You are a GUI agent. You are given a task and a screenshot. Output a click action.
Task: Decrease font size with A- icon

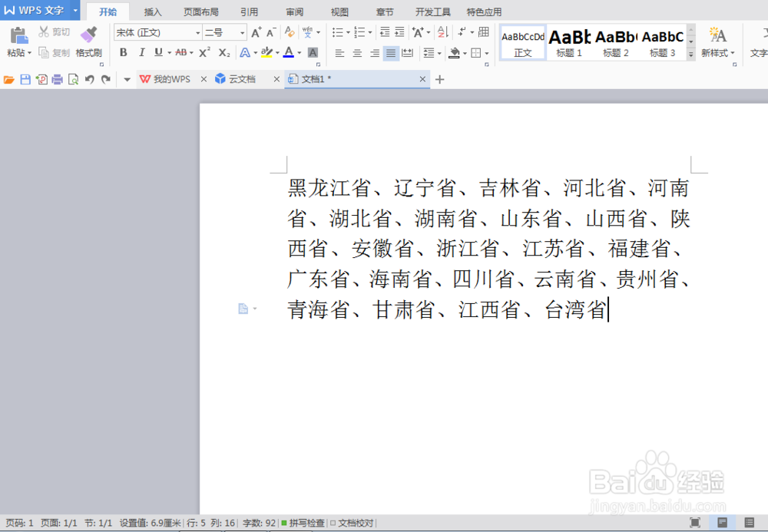[x=271, y=32]
